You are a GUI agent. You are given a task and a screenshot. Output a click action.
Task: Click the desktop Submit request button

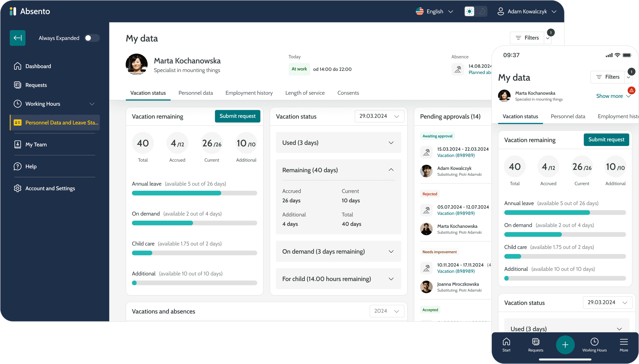click(x=237, y=116)
